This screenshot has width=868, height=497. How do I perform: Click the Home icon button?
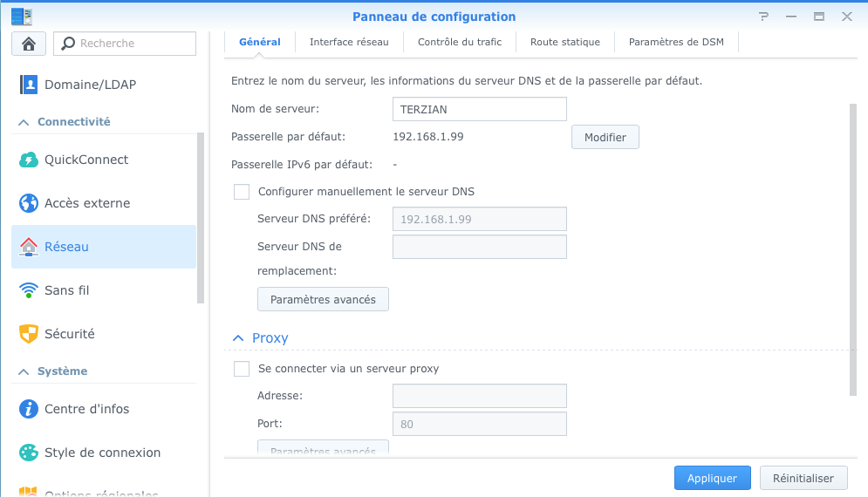29,44
